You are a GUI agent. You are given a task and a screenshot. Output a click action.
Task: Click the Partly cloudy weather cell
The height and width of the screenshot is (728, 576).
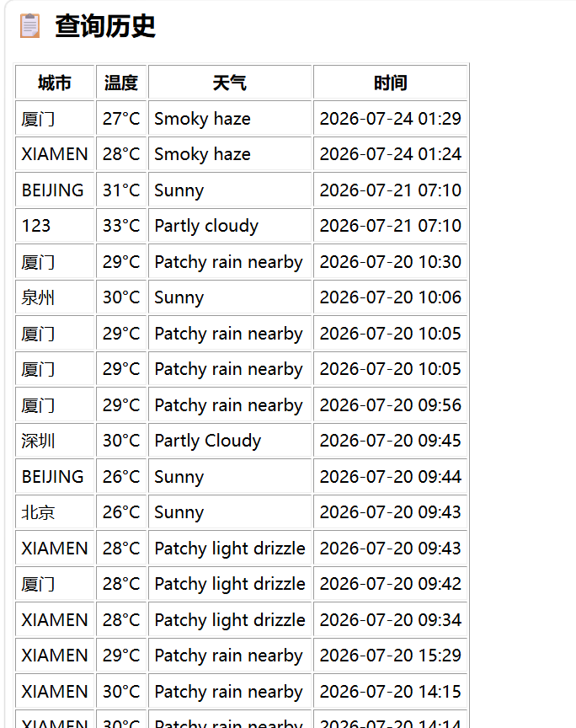pos(230,226)
